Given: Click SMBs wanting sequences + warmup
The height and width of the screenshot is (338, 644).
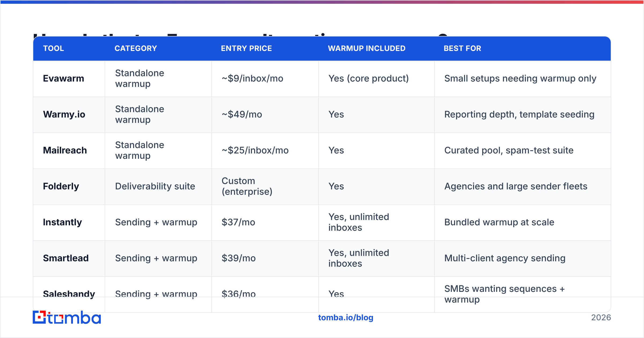Looking at the screenshot, I should 504,294.
